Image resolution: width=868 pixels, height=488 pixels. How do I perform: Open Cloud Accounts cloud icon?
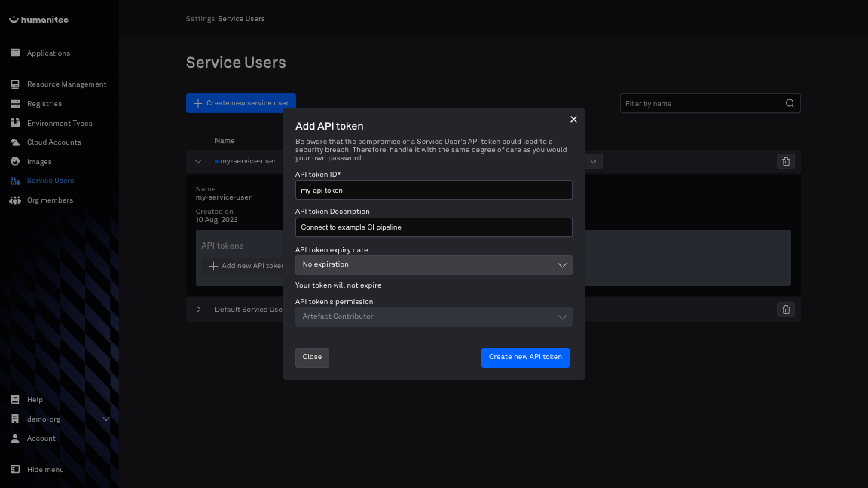14,142
